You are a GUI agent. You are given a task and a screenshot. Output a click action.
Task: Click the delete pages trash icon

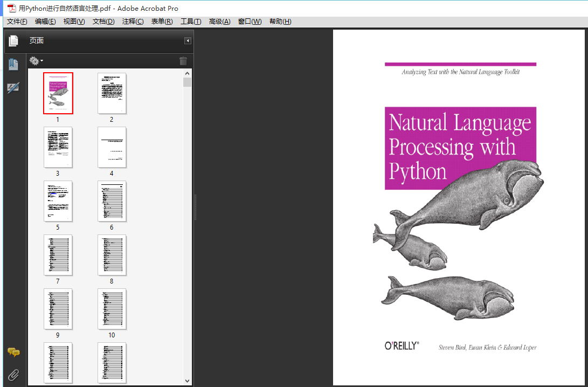point(183,61)
